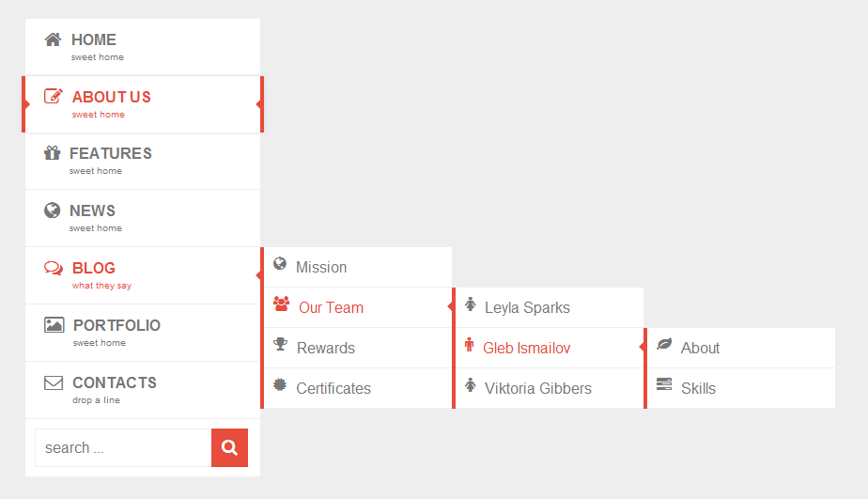868x499 pixels.
Task: Go to the Contacts menu item
Action: pyautogui.click(x=115, y=382)
